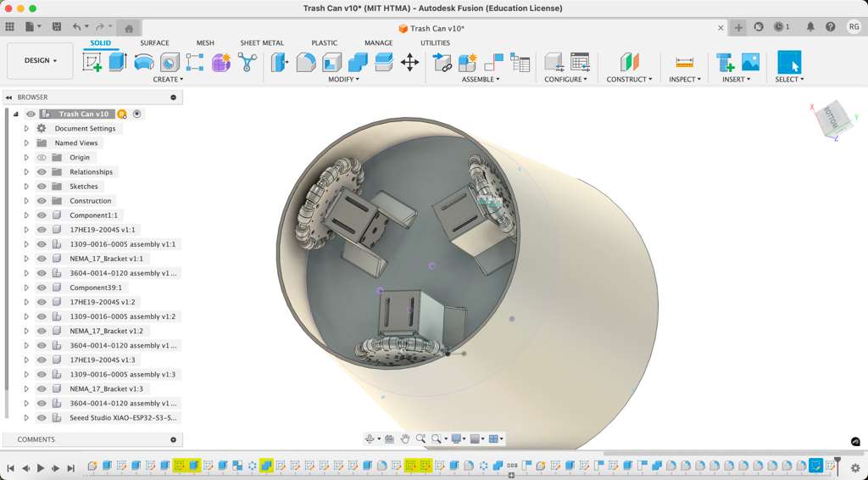The height and width of the screenshot is (480, 868).
Task: Hide the NEMA_17_Bracket v1:1 component
Action: point(42,259)
